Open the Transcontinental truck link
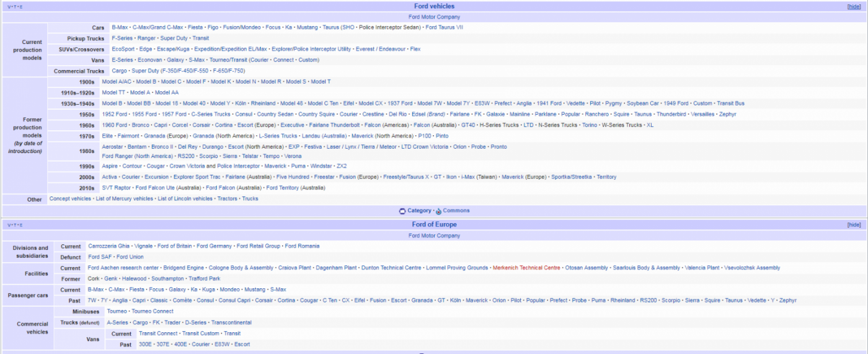This screenshot has height=354, width=868. click(x=231, y=322)
